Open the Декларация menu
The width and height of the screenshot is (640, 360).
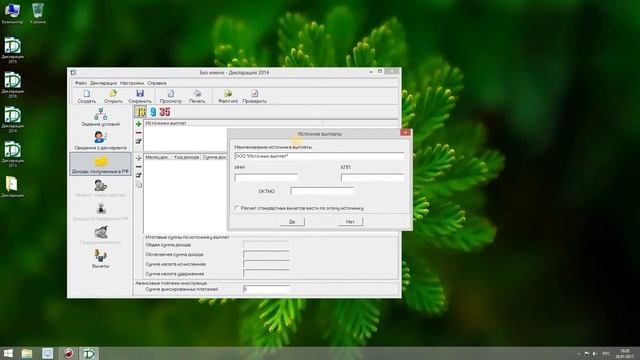103,83
